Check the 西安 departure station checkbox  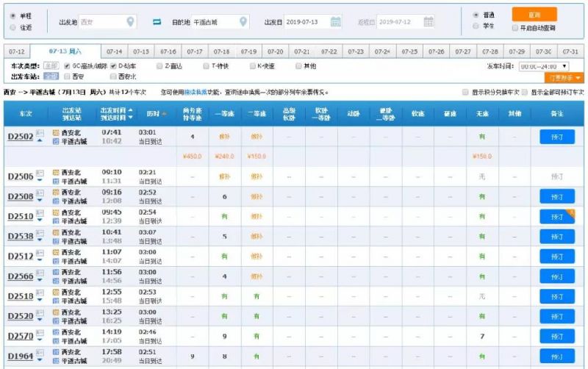67,76
